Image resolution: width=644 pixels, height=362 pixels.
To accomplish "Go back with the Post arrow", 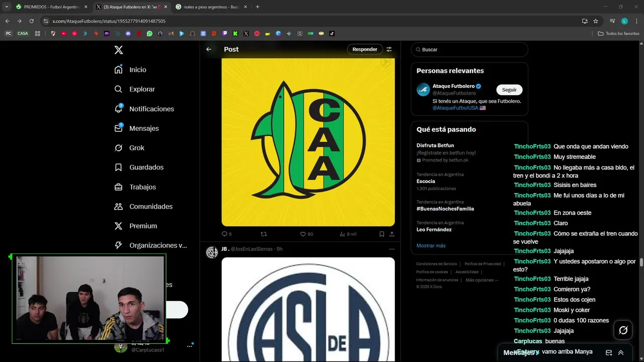I will click(x=209, y=49).
